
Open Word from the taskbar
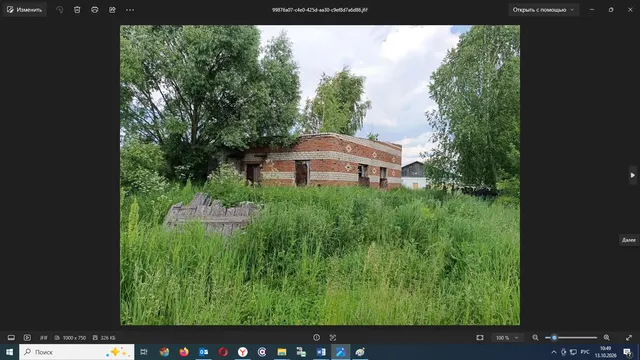point(321,352)
